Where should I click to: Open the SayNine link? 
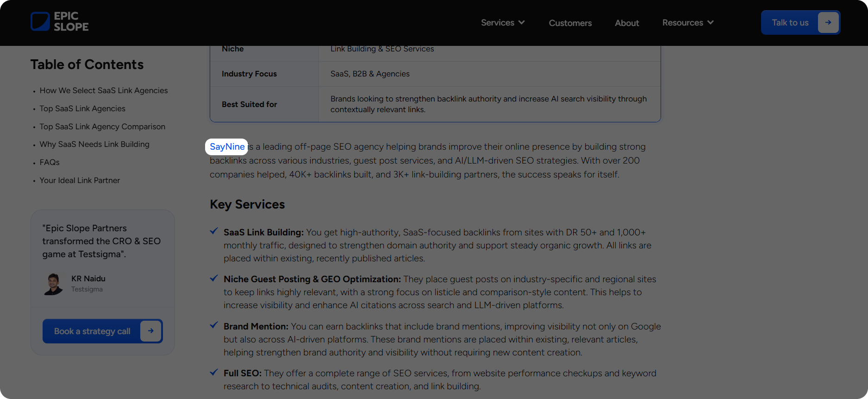[227, 147]
